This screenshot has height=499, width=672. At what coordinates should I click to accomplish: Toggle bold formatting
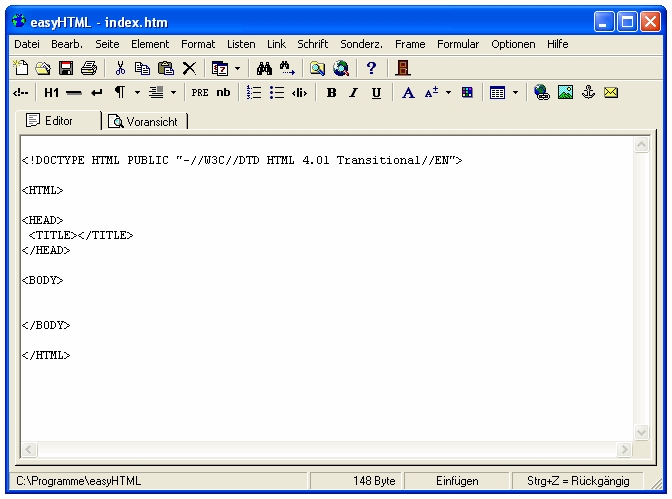pos(331,93)
